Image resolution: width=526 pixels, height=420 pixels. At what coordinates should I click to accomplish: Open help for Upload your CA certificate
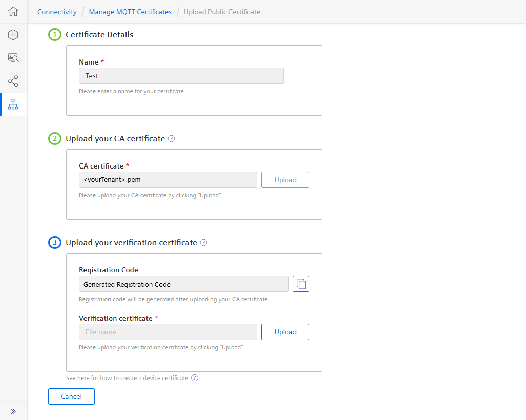(172, 138)
